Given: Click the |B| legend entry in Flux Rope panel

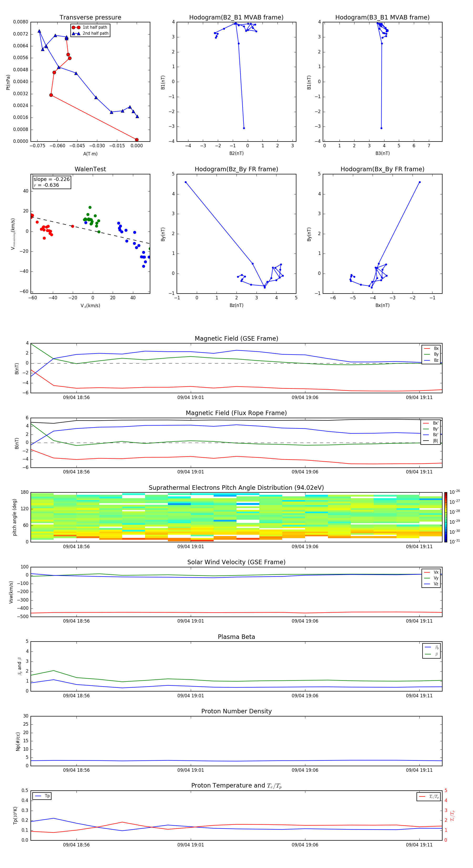Looking at the screenshot, I should pyautogui.click(x=431, y=441).
